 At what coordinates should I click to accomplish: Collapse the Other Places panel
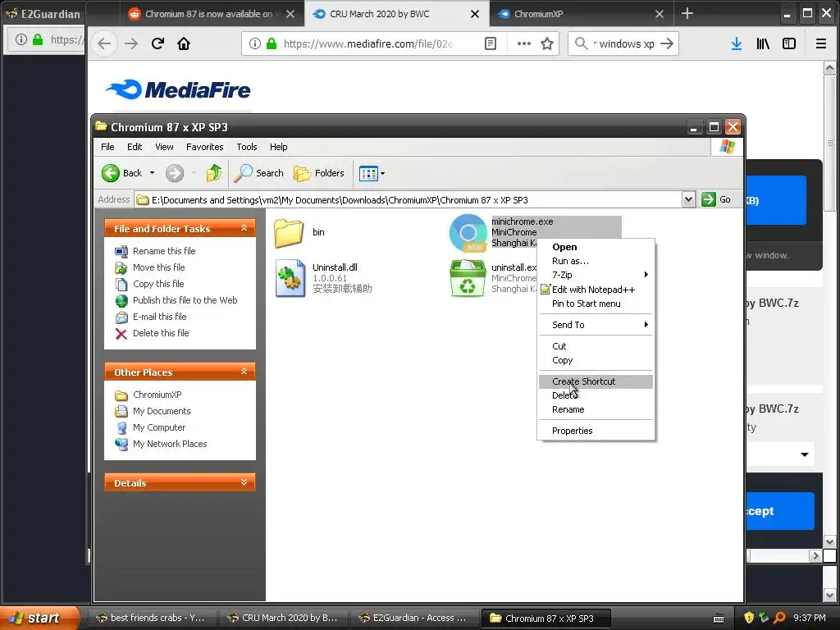pos(244,372)
